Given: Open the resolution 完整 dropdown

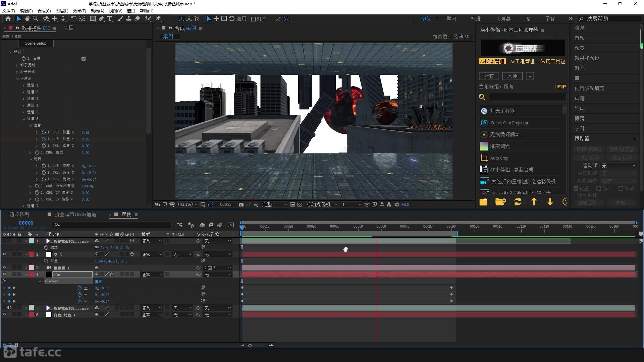Looking at the screenshot, I should point(274,204).
